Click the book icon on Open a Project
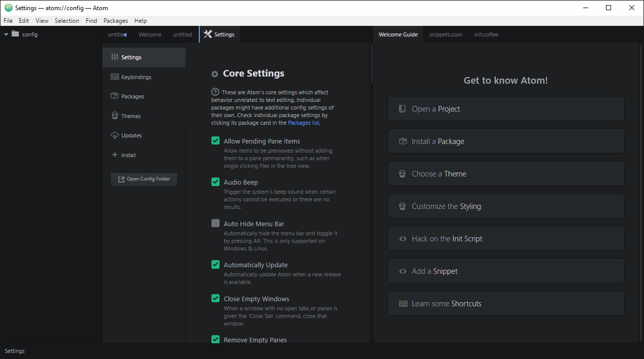This screenshot has width=644, height=359. (402, 109)
